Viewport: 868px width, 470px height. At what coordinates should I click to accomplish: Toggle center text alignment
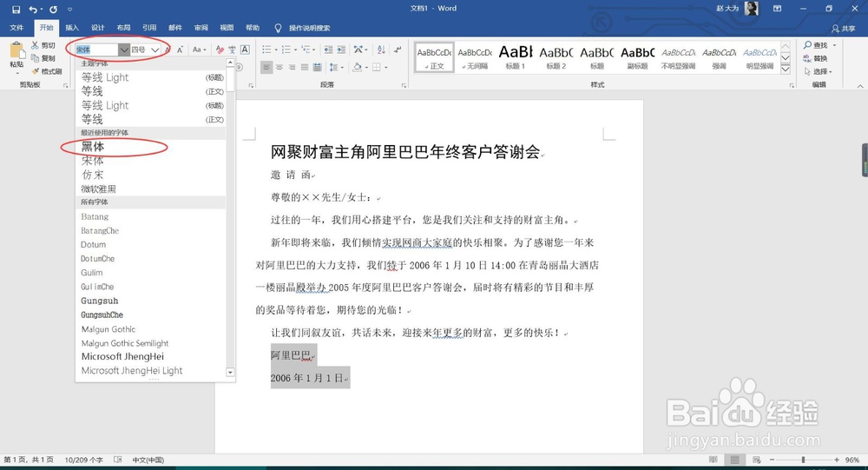click(x=279, y=68)
